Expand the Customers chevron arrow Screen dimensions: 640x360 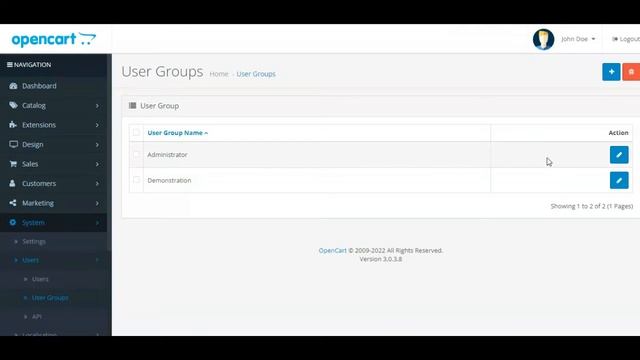click(97, 184)
